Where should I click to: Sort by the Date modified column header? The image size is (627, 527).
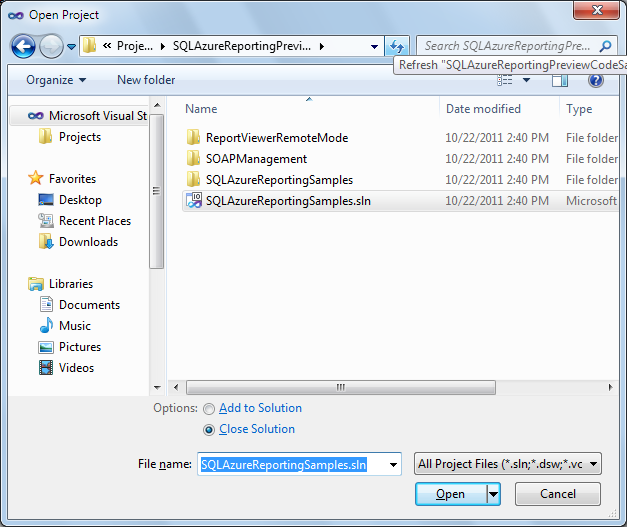483,109
